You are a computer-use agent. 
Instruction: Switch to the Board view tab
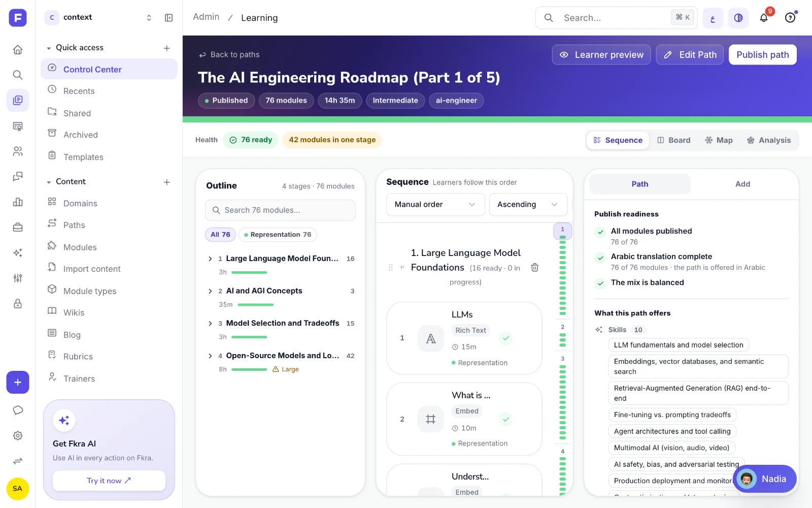(x=674, y=140)
